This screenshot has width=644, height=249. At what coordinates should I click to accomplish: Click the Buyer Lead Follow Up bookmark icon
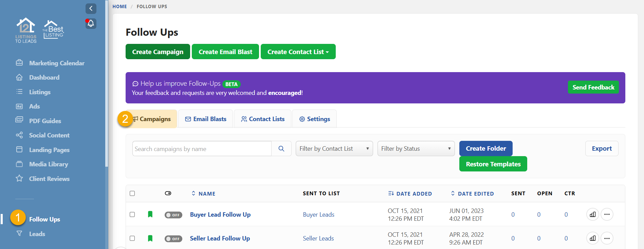pyautogui.click(x=150, y=214)
